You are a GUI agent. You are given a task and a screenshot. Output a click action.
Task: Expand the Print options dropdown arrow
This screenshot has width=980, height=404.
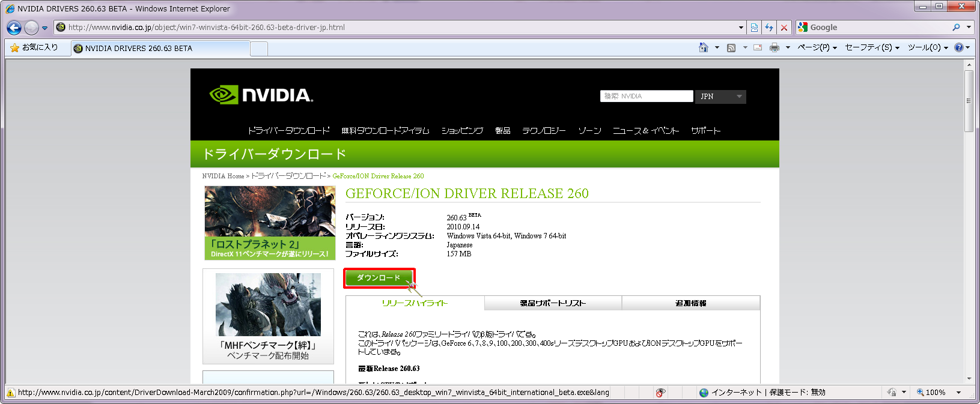(788, 47)
